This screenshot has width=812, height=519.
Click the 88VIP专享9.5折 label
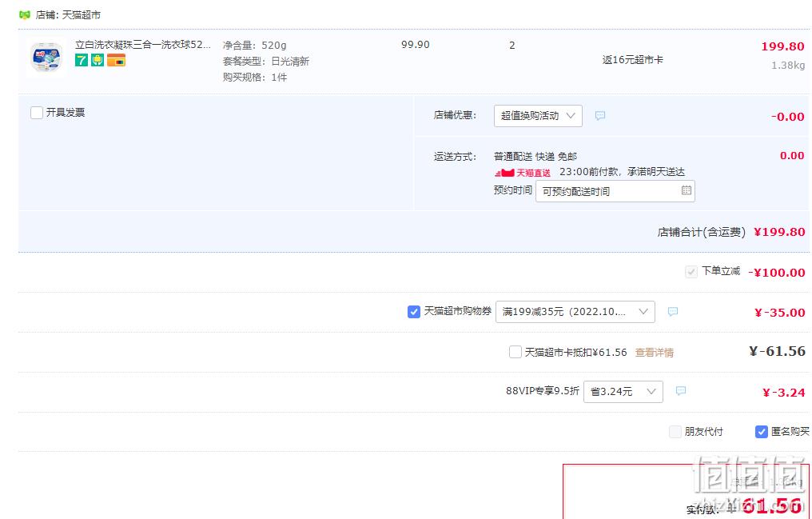542,391
